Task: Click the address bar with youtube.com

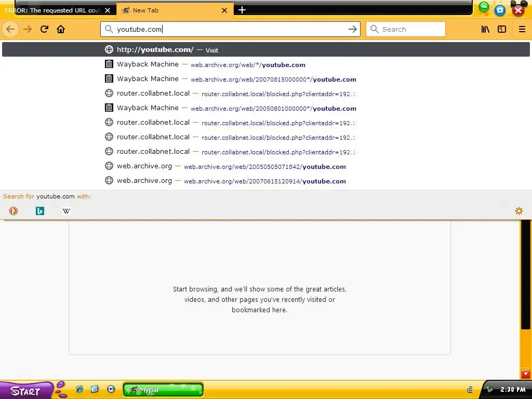Action: click(230, 29)
